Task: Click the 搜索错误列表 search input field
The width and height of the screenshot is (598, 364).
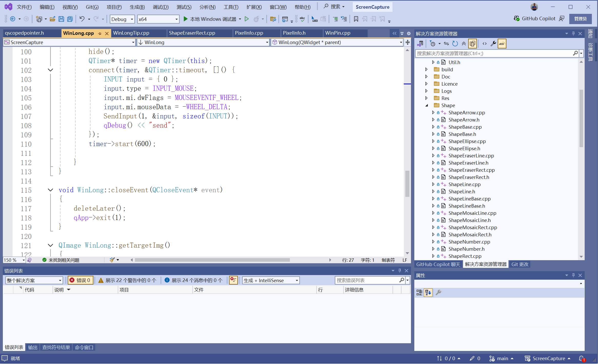Action: click(367, 280)
